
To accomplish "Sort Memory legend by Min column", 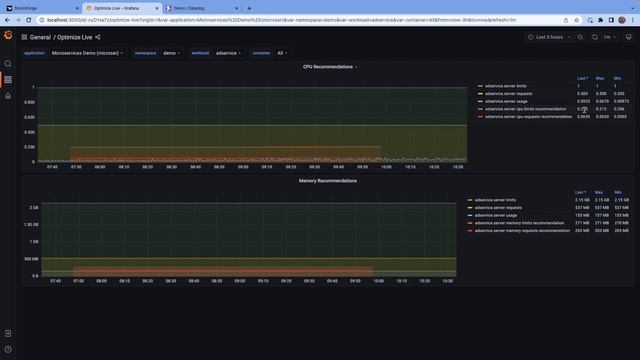I will point(618,192).
